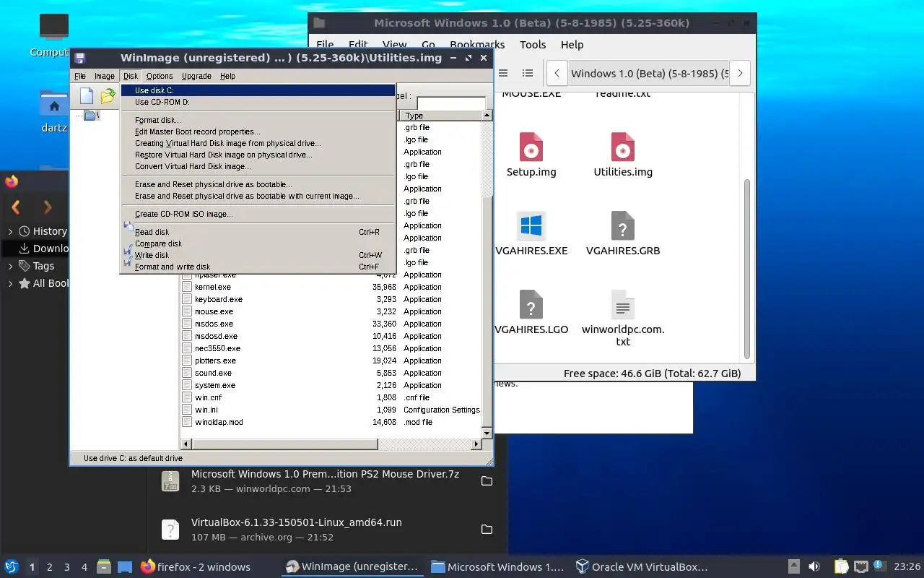Click the 7z archive icon of Mouse Driver download
The width and height of the screenshot is (924, 578).
(170, 481)
